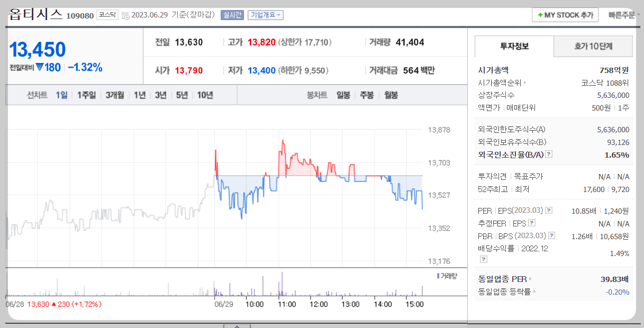
Task: Open help icon next to 외국인소진율(B/A)
Action: [549, 154]
